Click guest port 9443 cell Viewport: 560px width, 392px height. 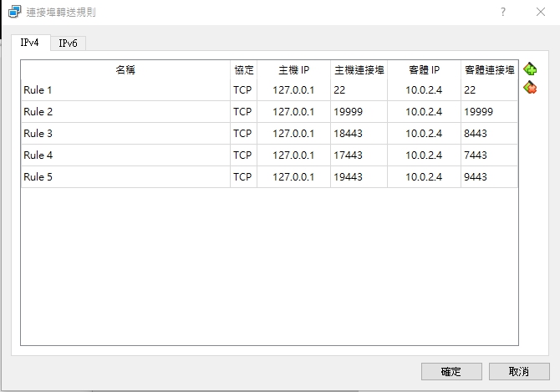(489, 177)
